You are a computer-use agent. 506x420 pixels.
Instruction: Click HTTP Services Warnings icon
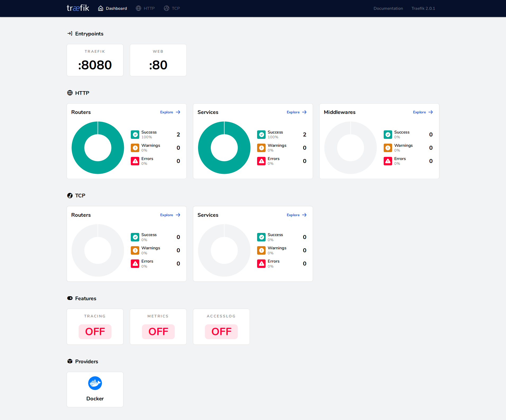pyautogui.click(x=261, y=148)
